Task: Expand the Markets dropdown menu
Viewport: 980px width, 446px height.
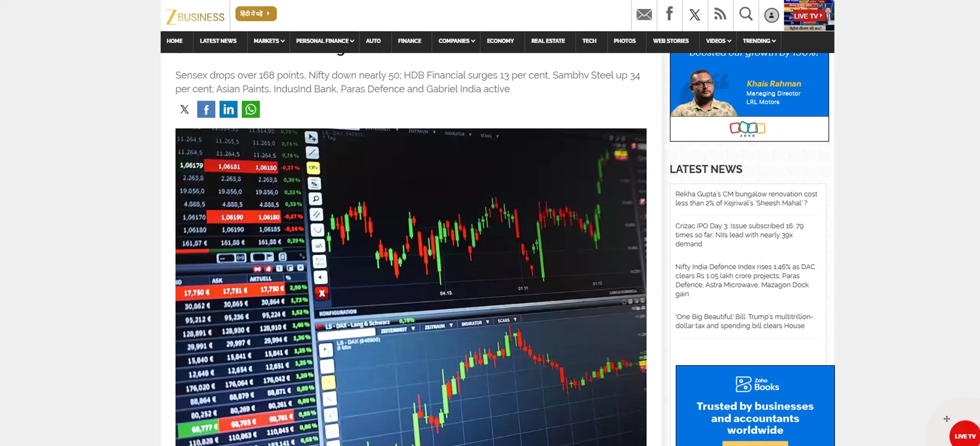Action: coord(269,41)
